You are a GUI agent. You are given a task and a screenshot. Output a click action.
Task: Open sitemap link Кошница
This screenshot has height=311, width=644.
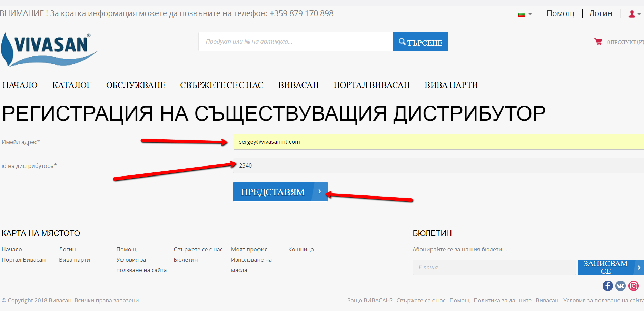pyautogui.click(x=301, y=249)
